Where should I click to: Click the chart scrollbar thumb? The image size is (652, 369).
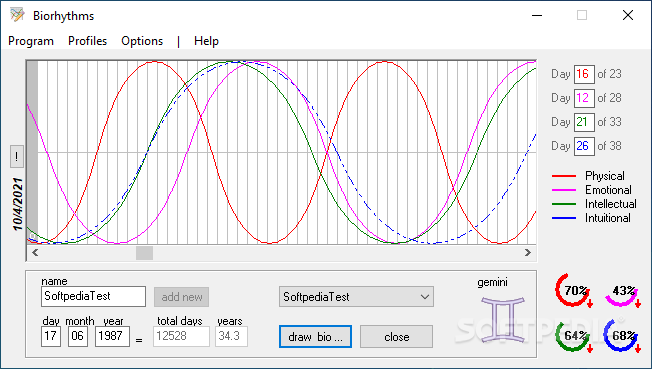(x=145, y=253)
